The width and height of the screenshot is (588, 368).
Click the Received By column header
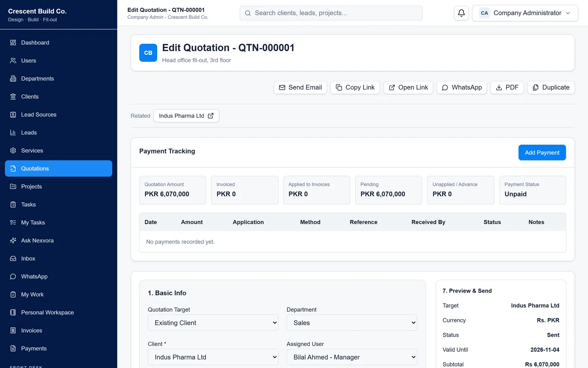click(x=428, y=222)
